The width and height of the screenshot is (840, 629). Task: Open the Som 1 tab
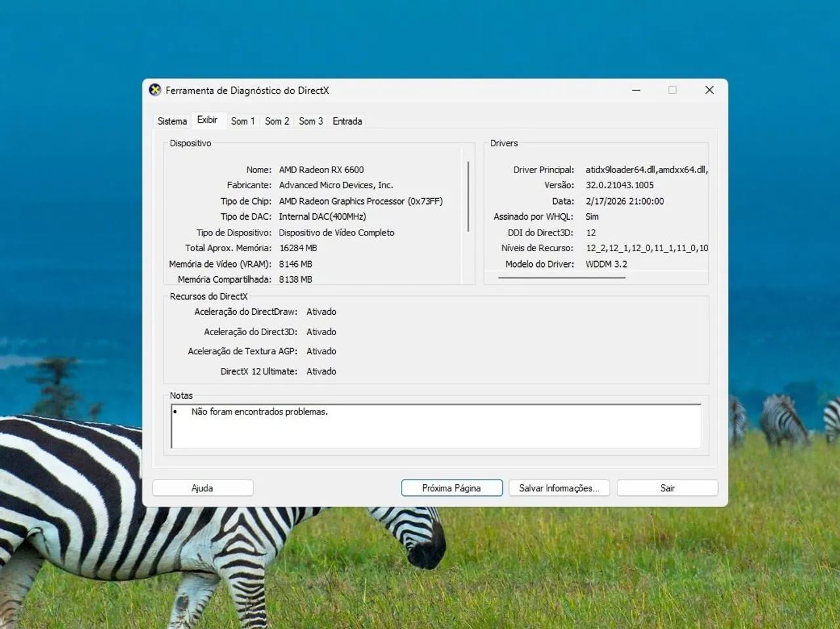tap(243, 121)
